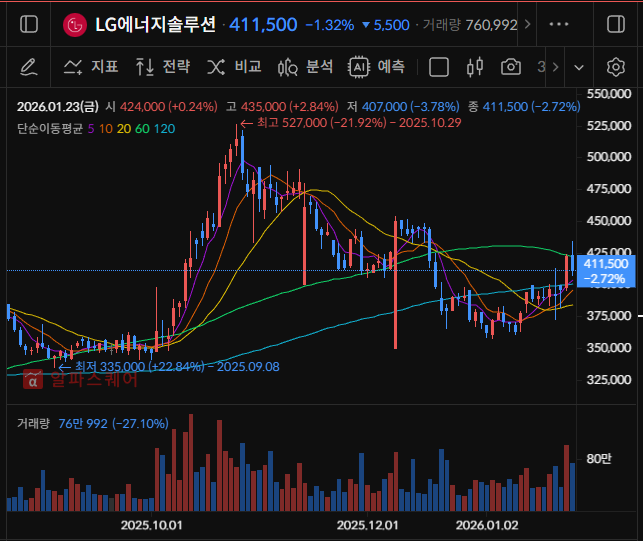The height and width of the screenshot is (541, 643).
Task: Click the square layout icon
Action: (x=438, y=67)
